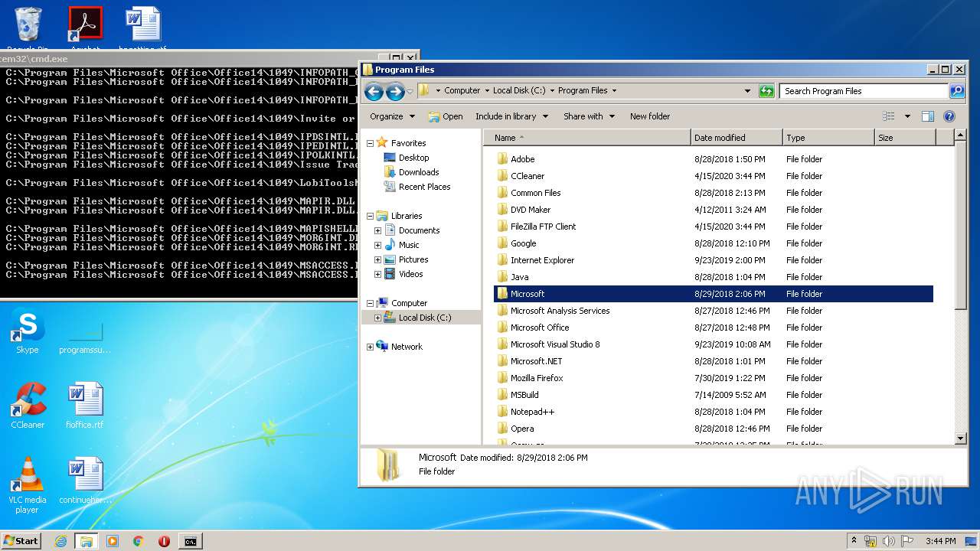Viewport: 980px width, 551px height.
Task: Click the Start button
Action: click(21, 541)
